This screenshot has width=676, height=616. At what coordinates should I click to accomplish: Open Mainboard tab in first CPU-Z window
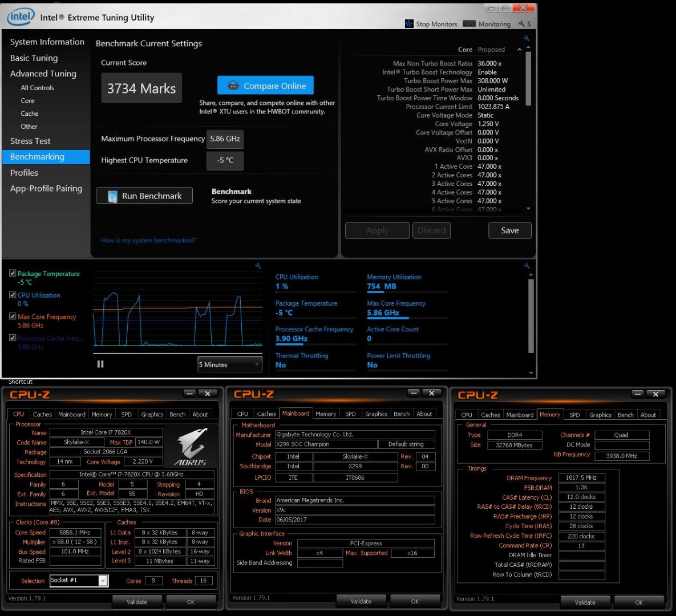(71, 414)
